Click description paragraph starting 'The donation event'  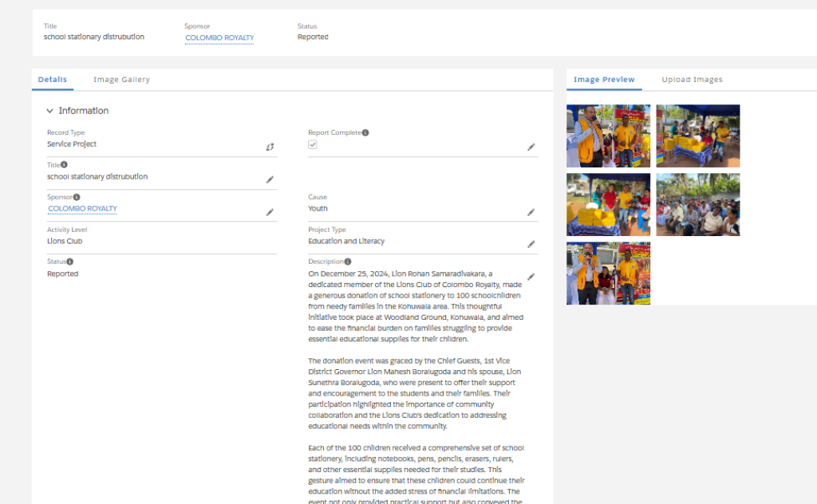coord(415,393)
